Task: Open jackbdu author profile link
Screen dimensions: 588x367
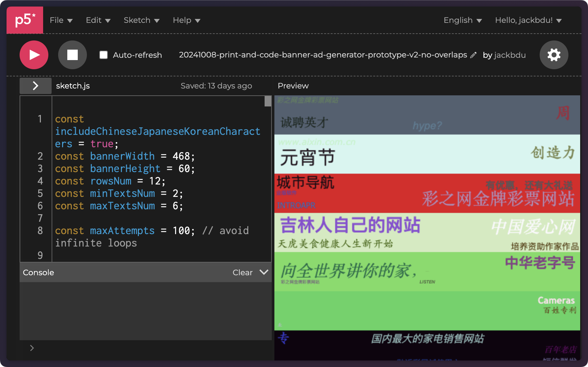Action: [510, 55]
